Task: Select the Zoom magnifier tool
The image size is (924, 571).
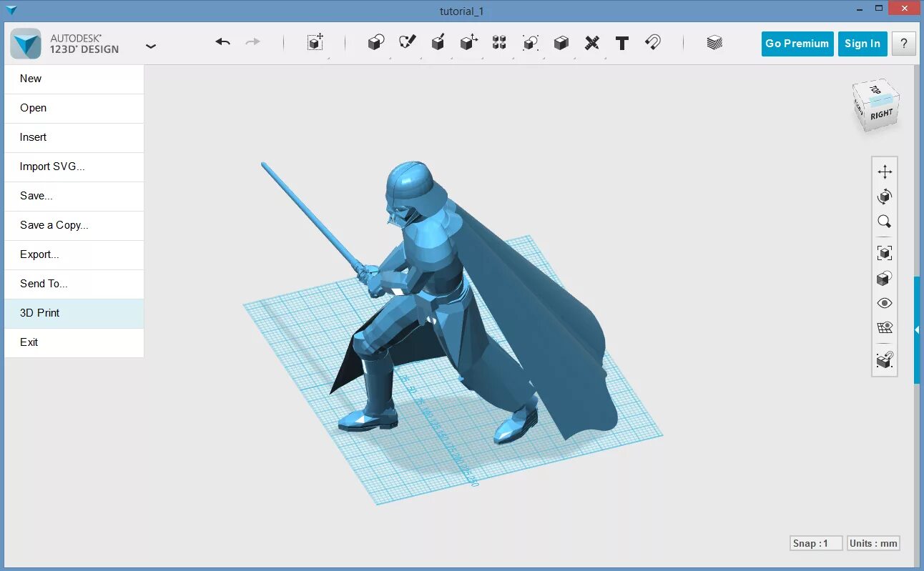Action: pos(885,222)
